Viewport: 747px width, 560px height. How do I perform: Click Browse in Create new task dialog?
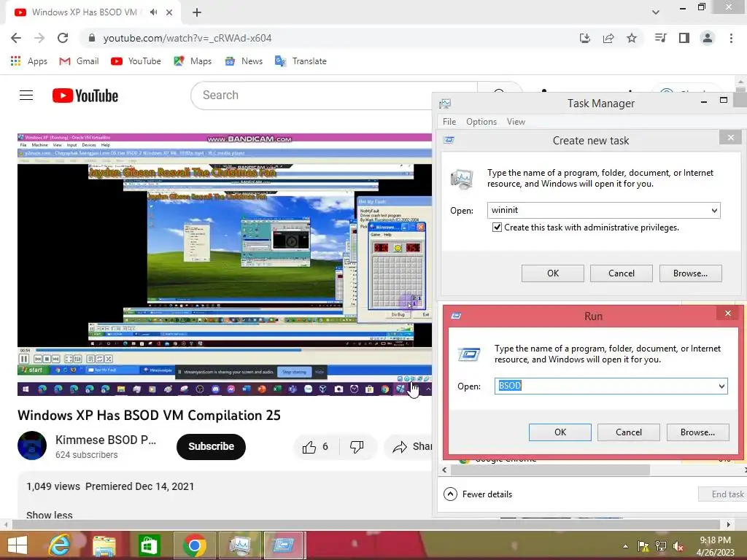point(690,273)
